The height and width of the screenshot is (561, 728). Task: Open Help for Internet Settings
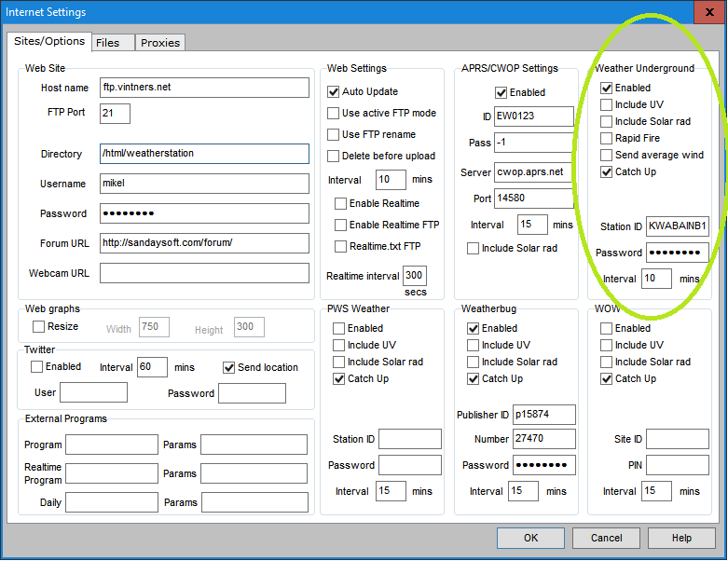(x=681, y=538)
